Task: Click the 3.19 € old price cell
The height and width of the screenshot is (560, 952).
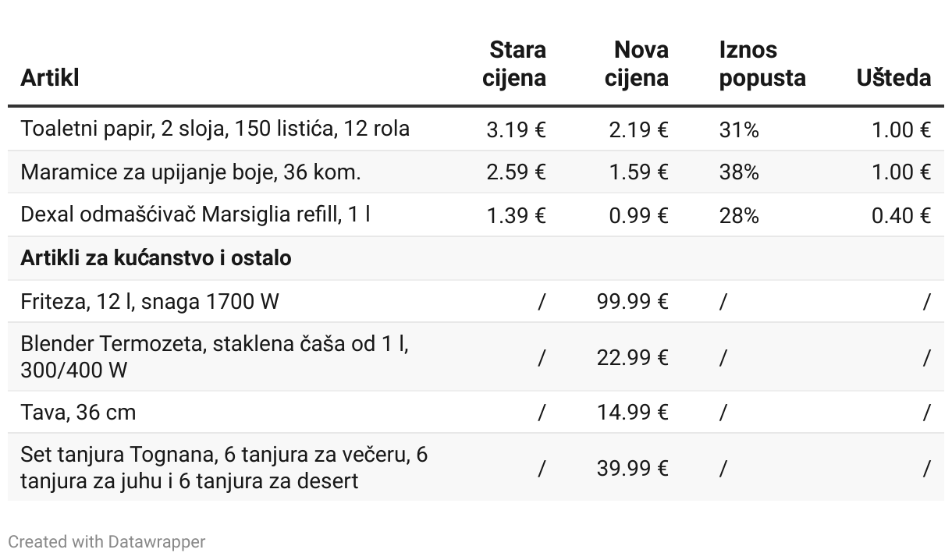Action: pos(516,129)
